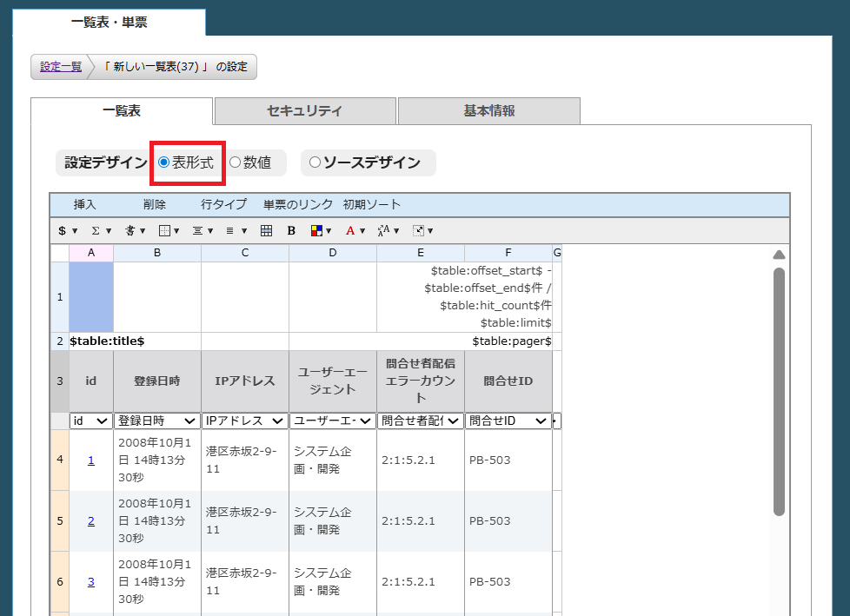Screen dimensions: 850x616
Task: Select row 1 header
Action: coord(60,297)
